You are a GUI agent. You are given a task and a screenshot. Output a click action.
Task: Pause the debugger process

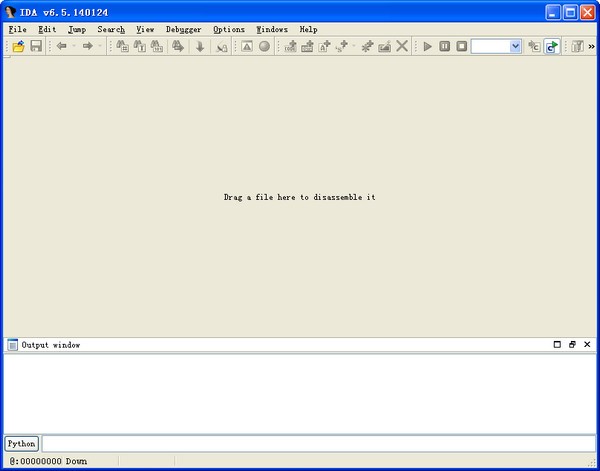(x=445, y=47)
